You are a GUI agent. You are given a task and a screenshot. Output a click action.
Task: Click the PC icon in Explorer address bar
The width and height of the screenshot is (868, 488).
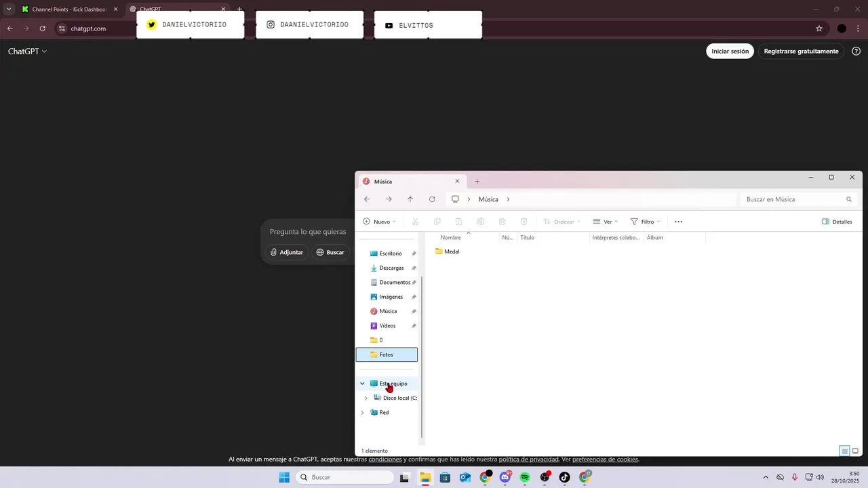455,199
